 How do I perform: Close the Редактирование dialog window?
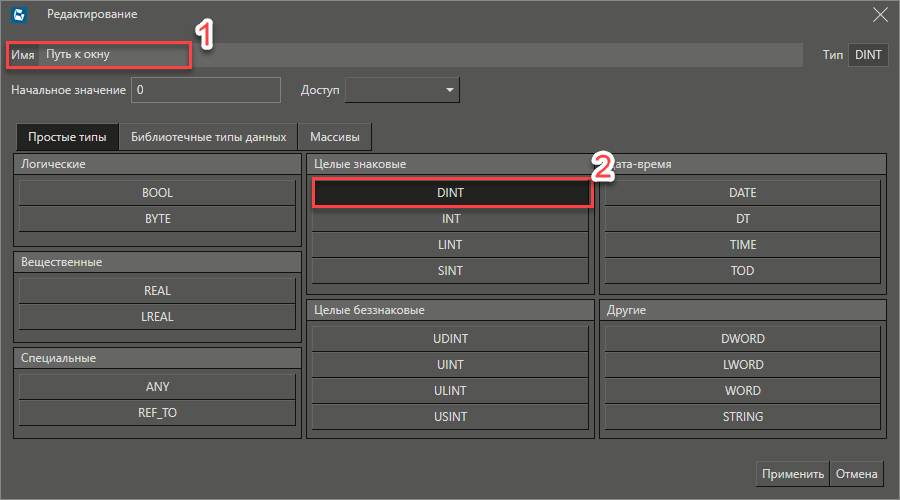coord(879,14)
